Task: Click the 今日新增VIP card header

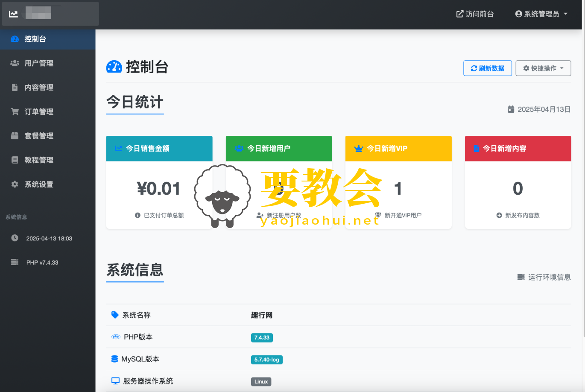Action: click(398, 149)
